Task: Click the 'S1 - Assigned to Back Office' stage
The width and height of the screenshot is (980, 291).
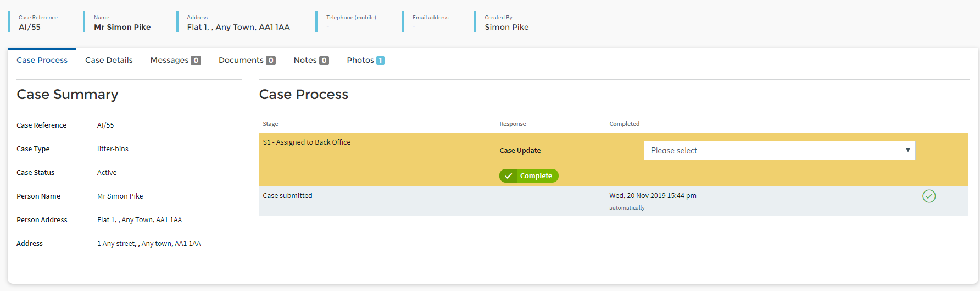Action: click(x=307, y=142)
